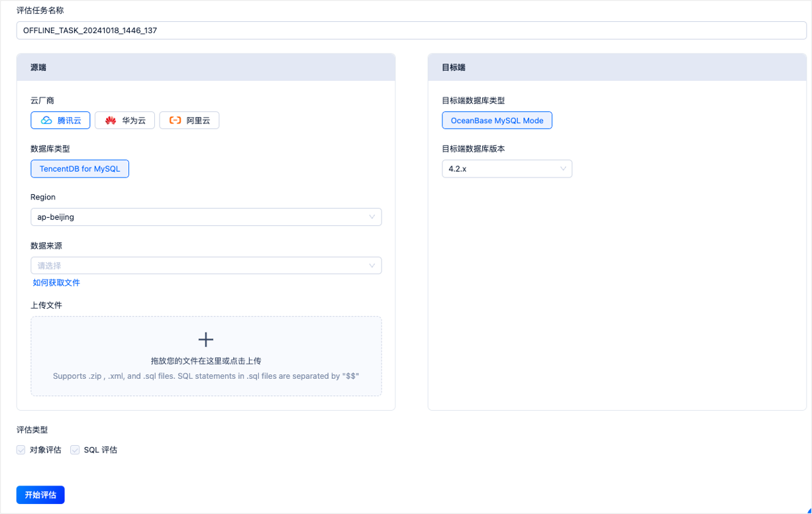The image size is (812, 514).
Task: Select Alibaba Cloud vendor (阿里云)
Action: 189,121
